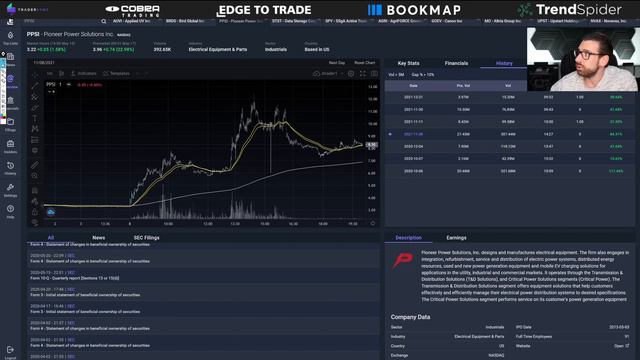Select the chart pattern drawing tool
The width and height of the screenshot is (640, 360).
pos(35,129)
